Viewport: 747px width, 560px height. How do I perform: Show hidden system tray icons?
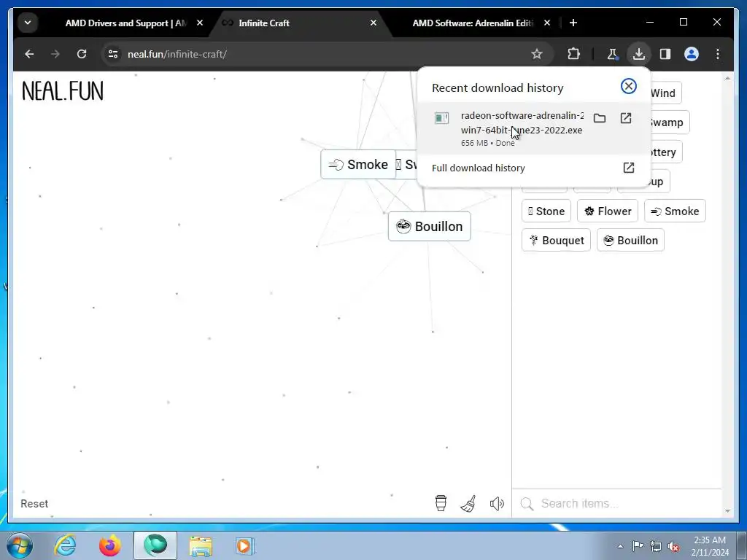point(620,546)
